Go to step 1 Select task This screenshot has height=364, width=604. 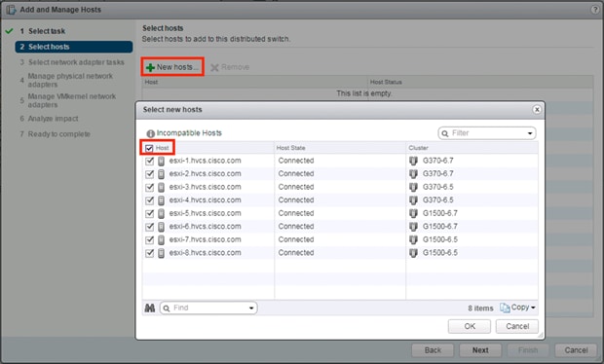[47, 31]
